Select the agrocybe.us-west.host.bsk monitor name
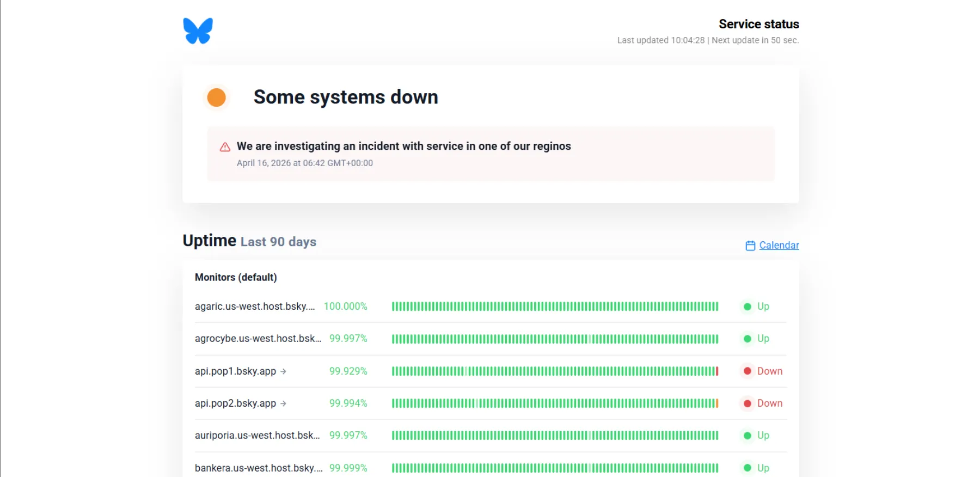Image resolution: width=980 pixels, height=477 pixels. click(x=258, y=339)
